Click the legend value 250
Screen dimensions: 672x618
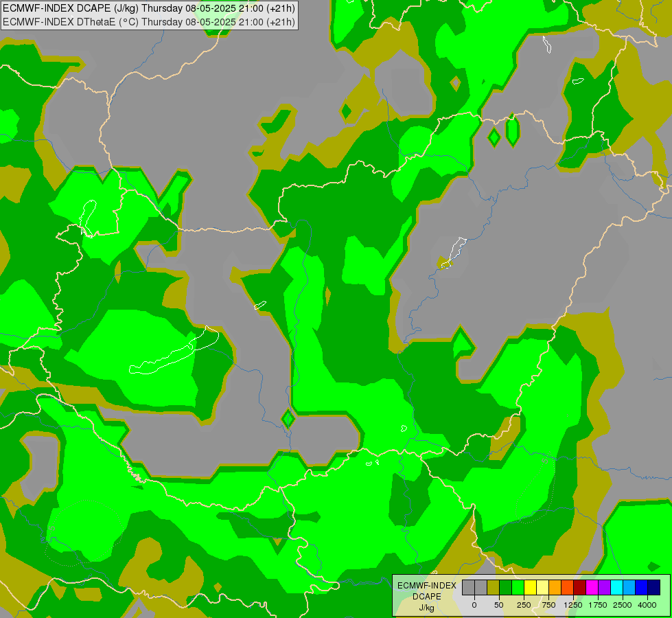[x=524, y=605]
